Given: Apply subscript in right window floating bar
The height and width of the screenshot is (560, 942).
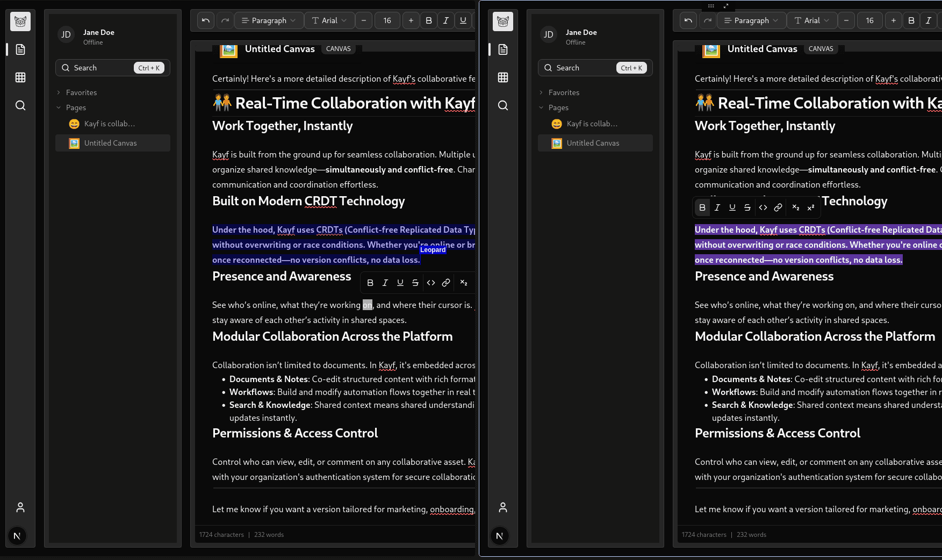Looking at the screenshot, I should 796,207.
